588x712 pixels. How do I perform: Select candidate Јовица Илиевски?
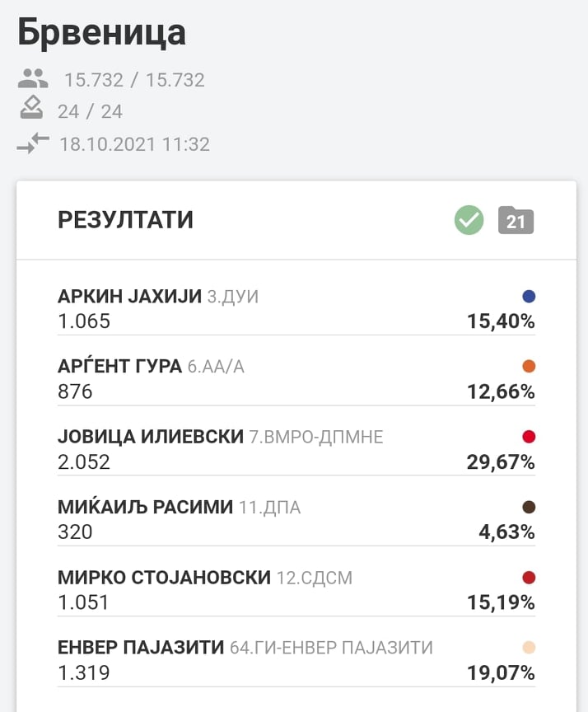point(151,437)
